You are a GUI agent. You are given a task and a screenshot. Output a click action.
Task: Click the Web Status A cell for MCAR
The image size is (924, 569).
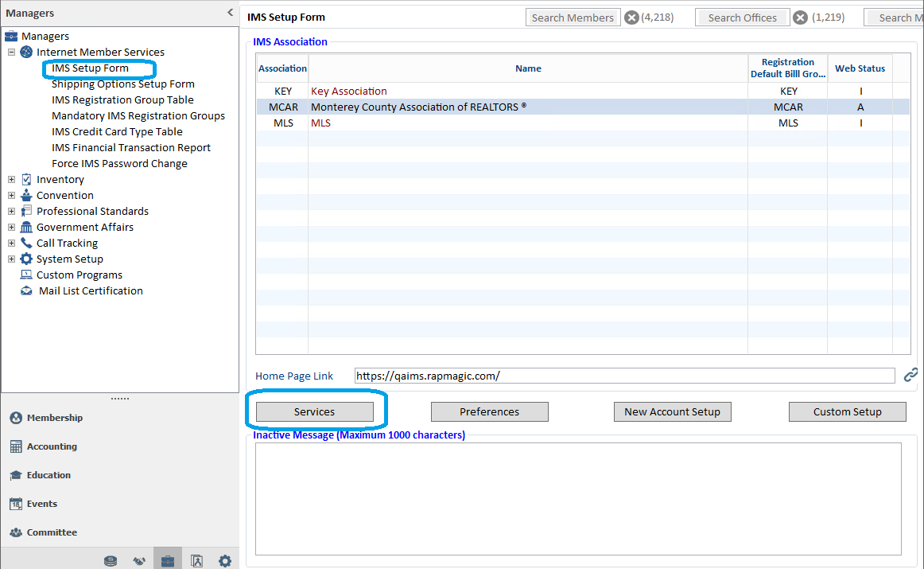pos(860,107)
